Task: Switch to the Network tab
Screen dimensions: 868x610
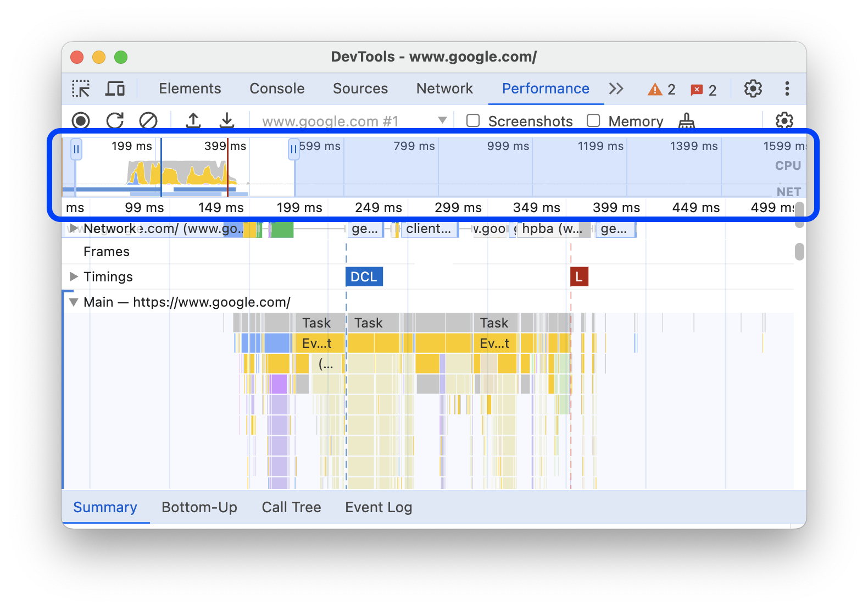Action: tap(444, 88)
